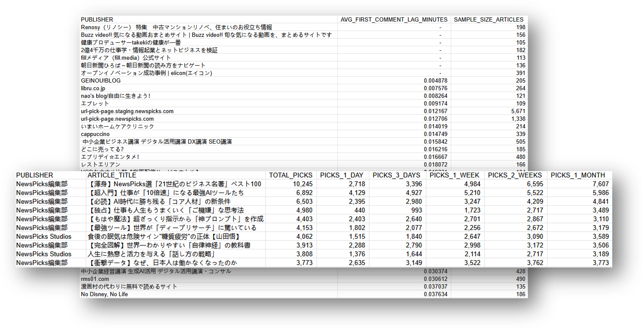
Task: Click the AVG_FIRST_COMMENT_LAG_MINUTES column header
Action: coord(394,19)
